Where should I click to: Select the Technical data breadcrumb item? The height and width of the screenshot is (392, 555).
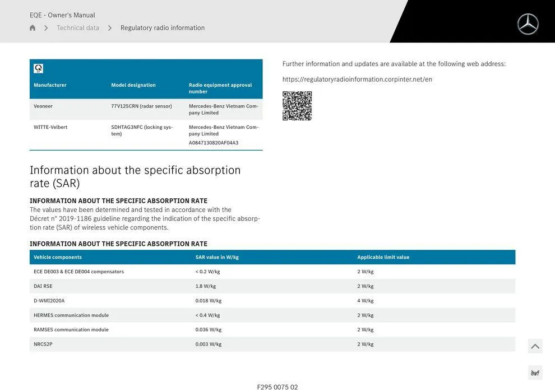(78, 27)
